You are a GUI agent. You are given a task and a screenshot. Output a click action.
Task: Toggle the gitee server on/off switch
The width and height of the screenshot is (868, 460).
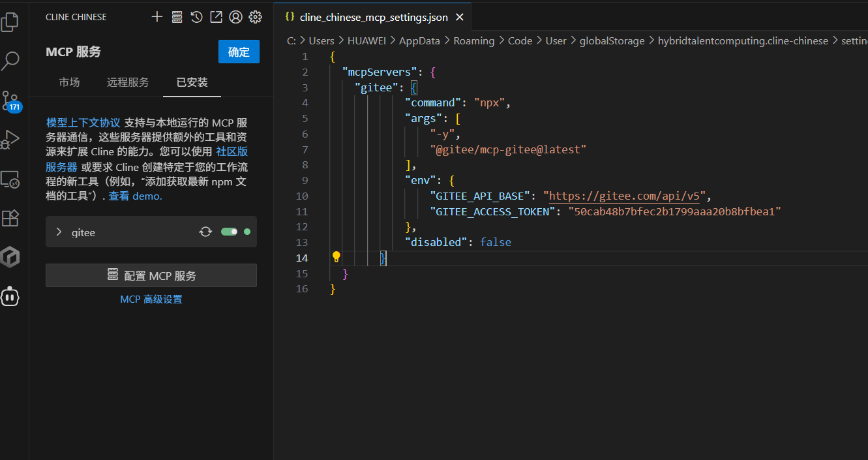coord(229,232)
